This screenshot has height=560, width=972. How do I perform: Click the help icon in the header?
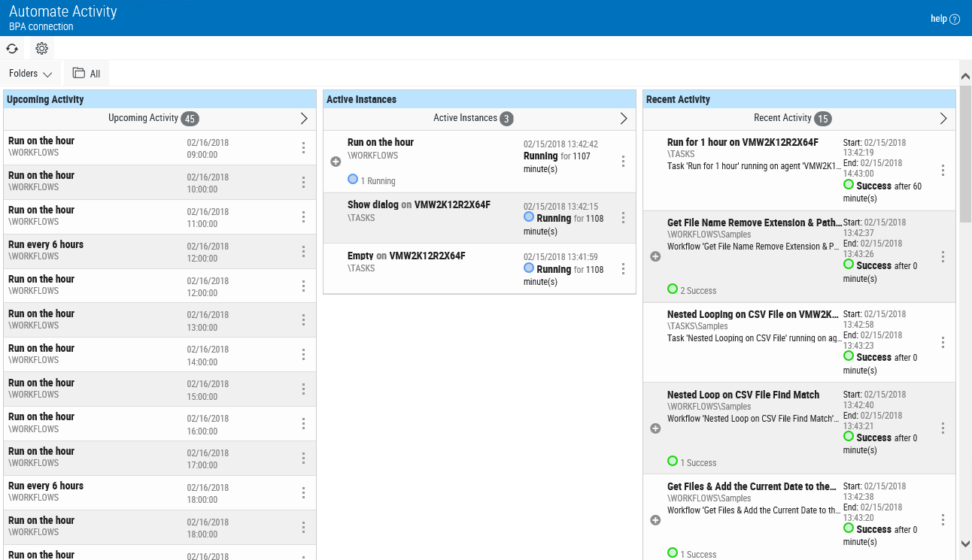point(955,20)
